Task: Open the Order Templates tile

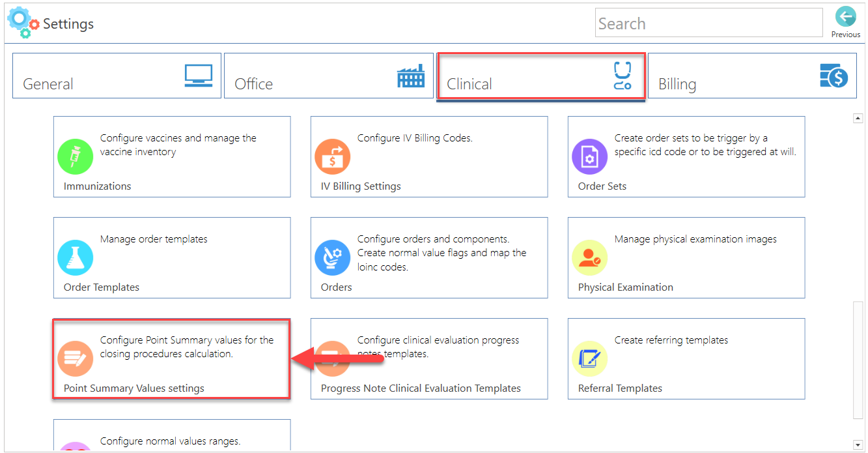Action: 172,257
